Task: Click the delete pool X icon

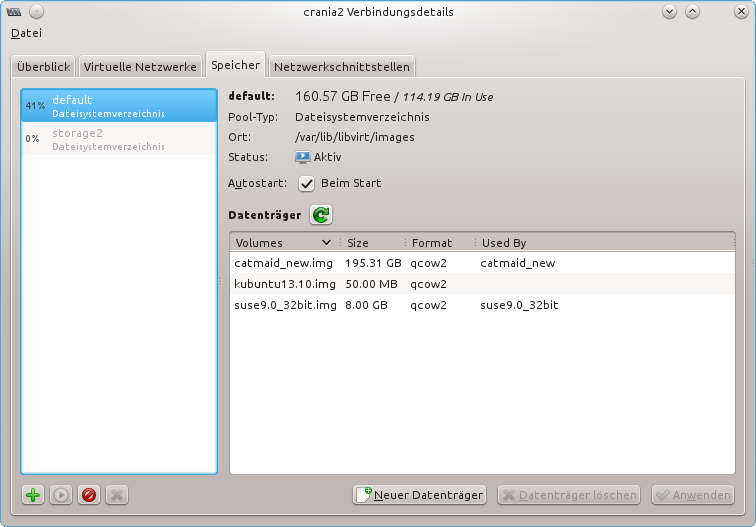Action: (x=116, y=495)
